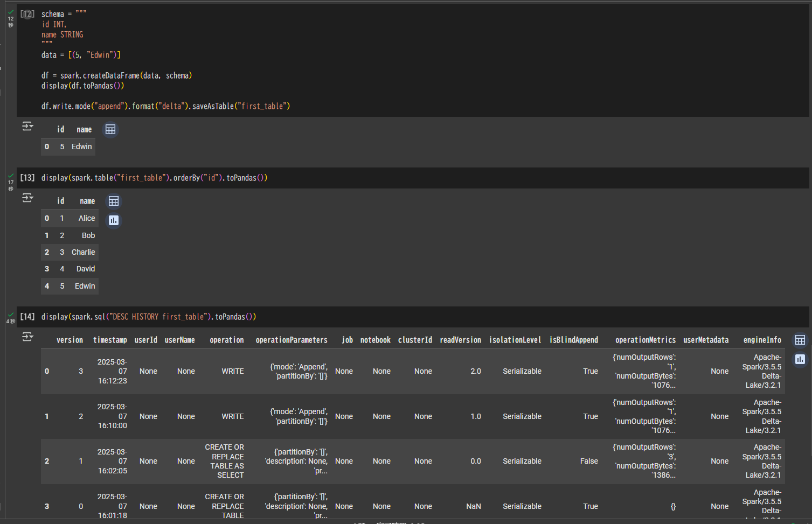Viewport: 812px width, 524px height.
Task: Click the 'operationMetrics' column header
Action: point(646,340)
